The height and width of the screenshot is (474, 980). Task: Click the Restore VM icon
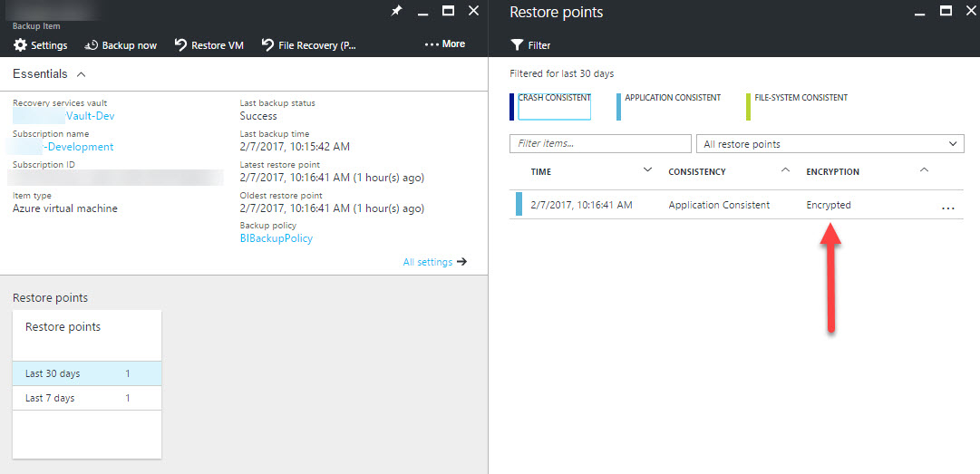pos(180,45)
